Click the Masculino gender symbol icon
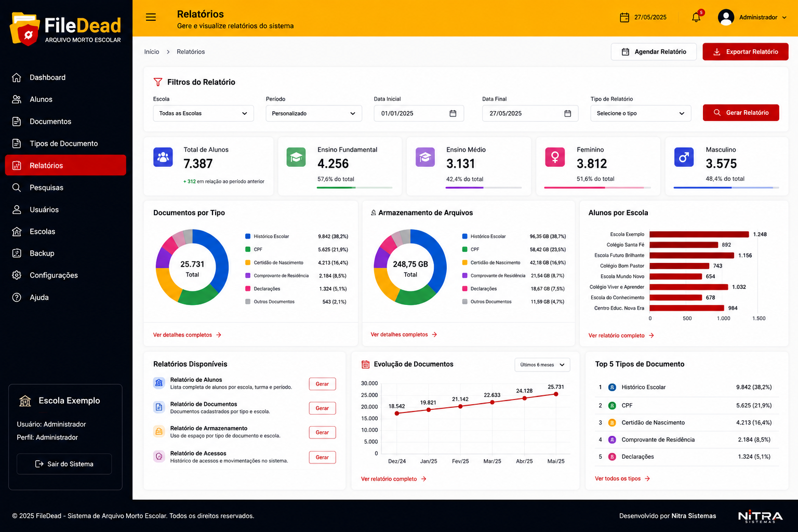This screenshot has width=798, height=532. (x=684, y=157)
